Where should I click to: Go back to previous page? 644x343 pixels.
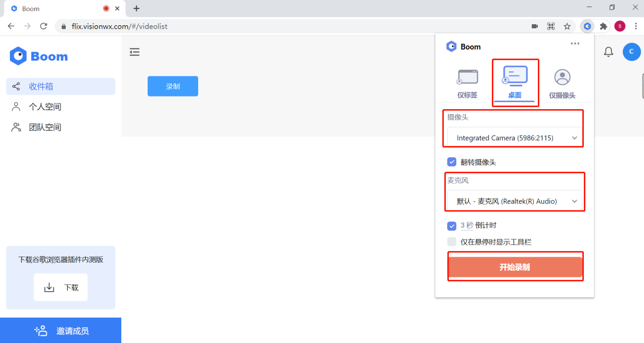(x=11, y=26)
